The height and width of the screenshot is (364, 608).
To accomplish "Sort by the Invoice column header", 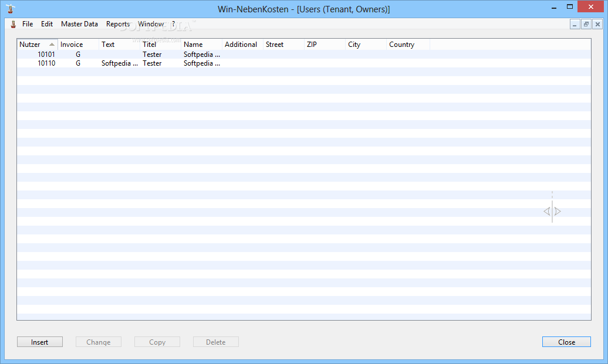I will click(78, 45).
